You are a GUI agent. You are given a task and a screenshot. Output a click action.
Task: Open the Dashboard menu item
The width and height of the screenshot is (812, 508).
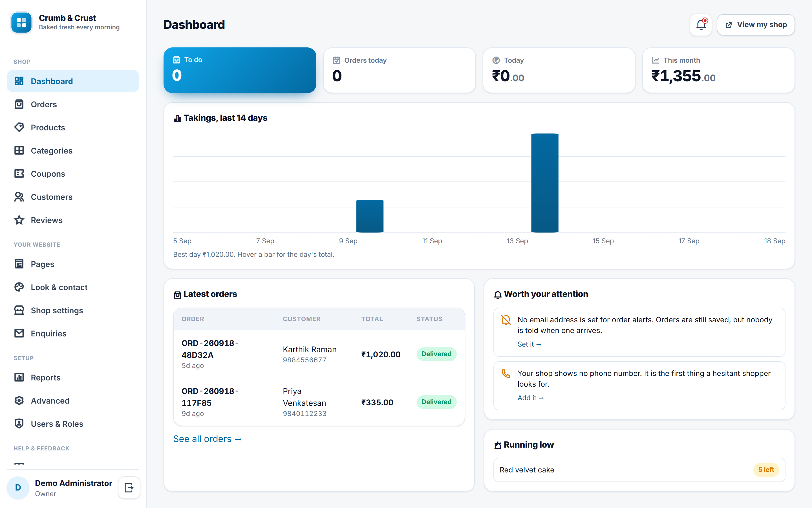point(73,81)
